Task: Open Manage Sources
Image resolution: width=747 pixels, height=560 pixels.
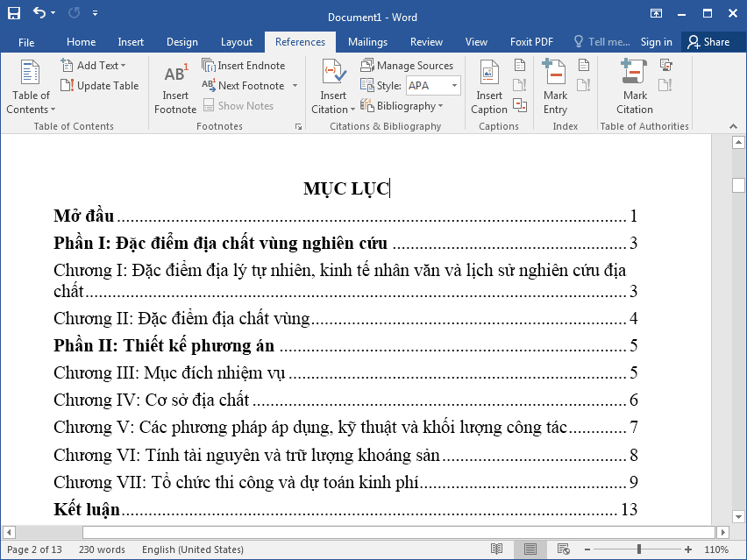Action: (409, 65)
